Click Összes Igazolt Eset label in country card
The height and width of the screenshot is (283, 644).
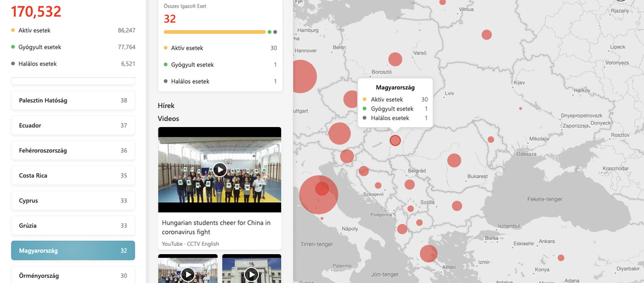185,6
